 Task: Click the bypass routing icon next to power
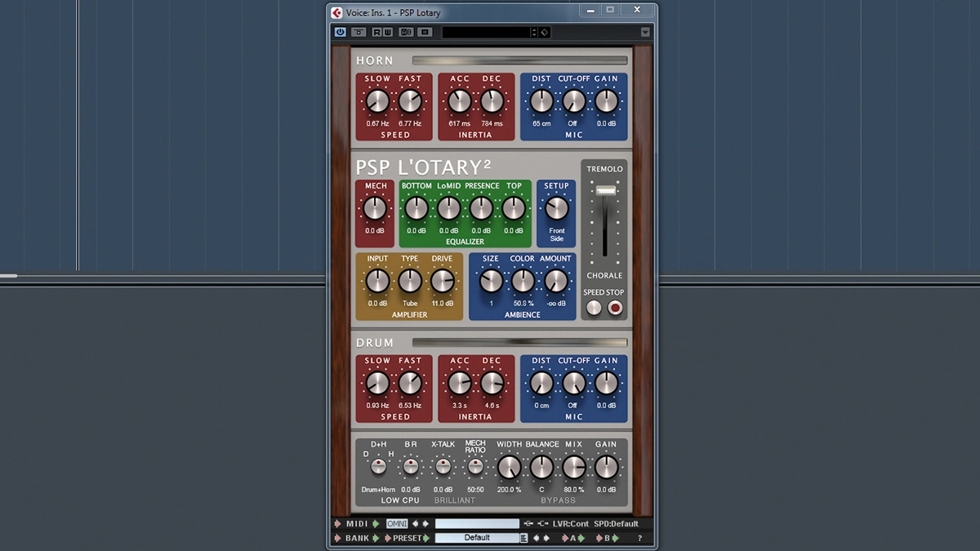[x=359, y=32]
